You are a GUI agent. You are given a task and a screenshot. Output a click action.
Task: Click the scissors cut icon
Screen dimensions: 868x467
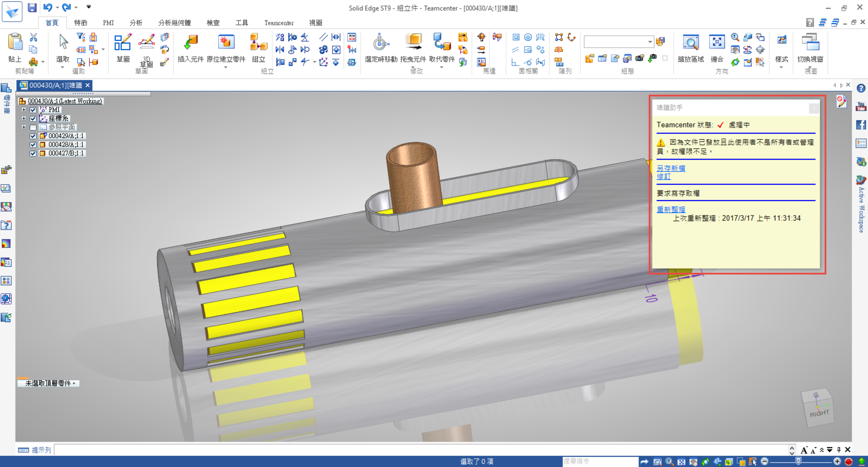(x=33, y=37)
